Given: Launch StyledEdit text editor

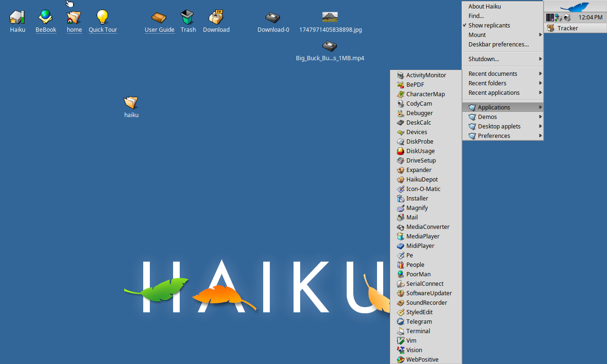Looking at the screenshot, I should click(x=426, y=312).
